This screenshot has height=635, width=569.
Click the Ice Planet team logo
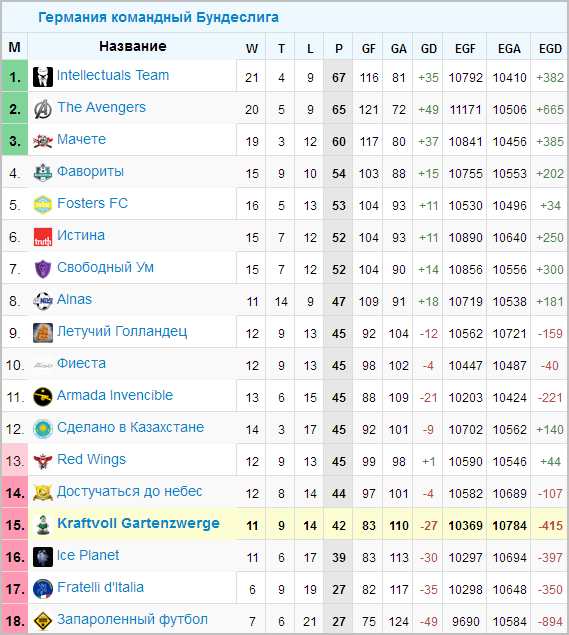[x=43, y=556]
